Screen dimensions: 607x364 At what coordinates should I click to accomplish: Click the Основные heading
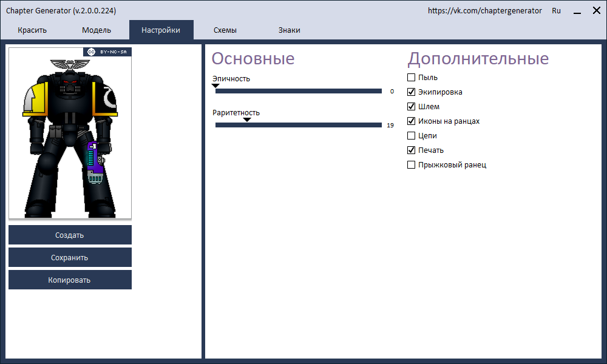click(x=253, y=59)
